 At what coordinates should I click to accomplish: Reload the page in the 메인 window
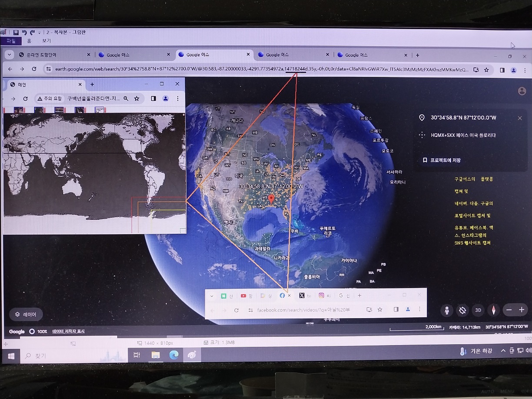click(x=25, y=99)
